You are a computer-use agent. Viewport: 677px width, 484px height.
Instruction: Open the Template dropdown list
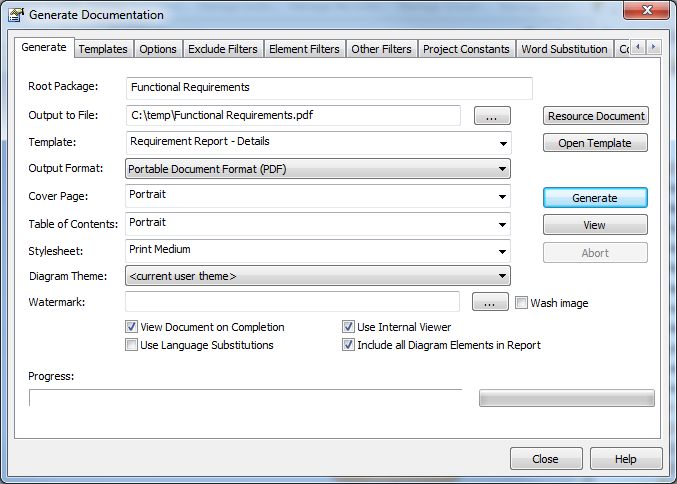(502, 143)
